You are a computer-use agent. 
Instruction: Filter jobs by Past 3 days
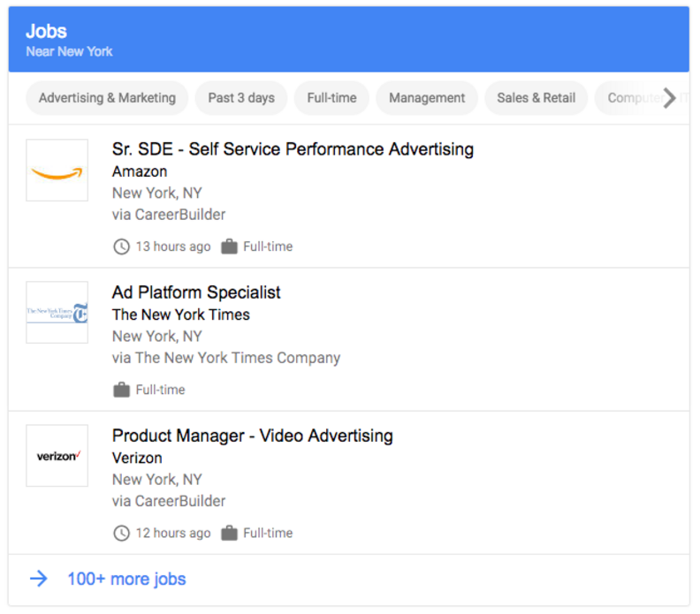point(241,98)
